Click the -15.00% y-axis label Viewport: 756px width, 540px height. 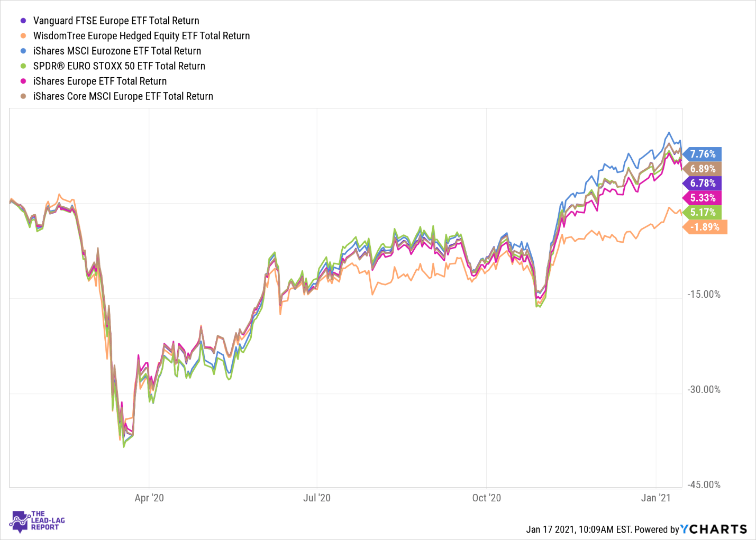pyautogui.click(x=704, y=295)
